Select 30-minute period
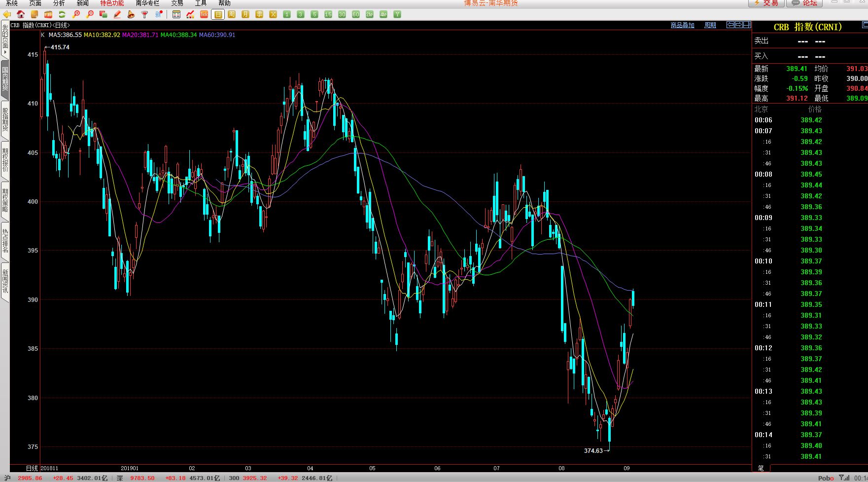The height and width of the screenshot is (482, 868). 342,15
